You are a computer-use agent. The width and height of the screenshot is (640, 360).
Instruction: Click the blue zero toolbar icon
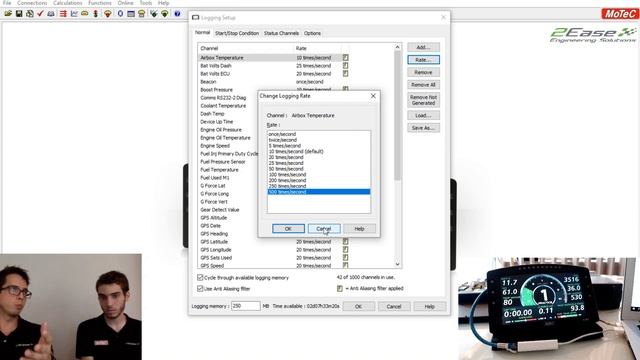[x=120, y=13]
